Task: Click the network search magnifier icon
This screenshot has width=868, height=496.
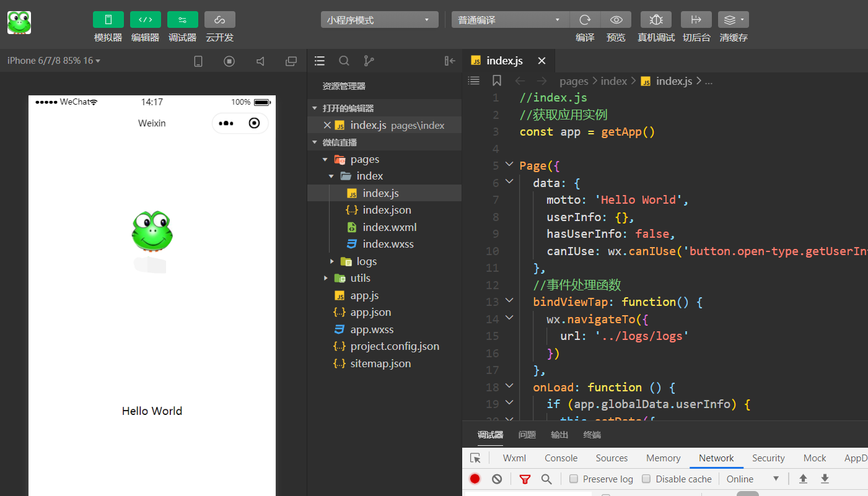Action: click(x=546, y=479)
